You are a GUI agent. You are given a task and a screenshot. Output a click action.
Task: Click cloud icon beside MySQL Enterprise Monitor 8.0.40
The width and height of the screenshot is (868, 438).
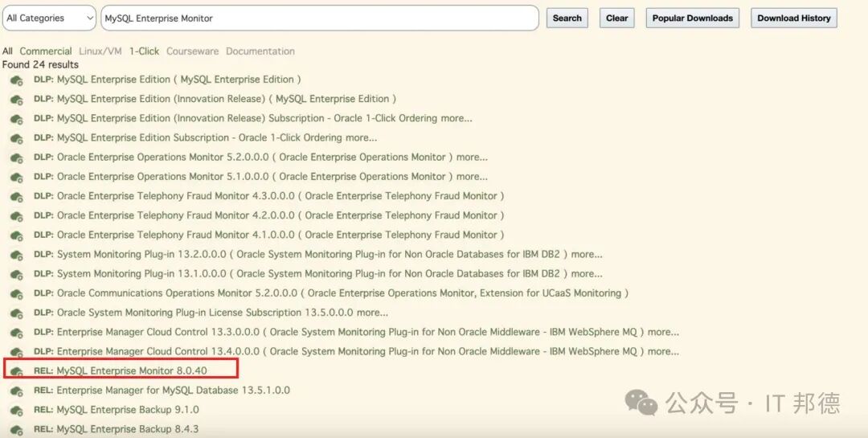17,371
